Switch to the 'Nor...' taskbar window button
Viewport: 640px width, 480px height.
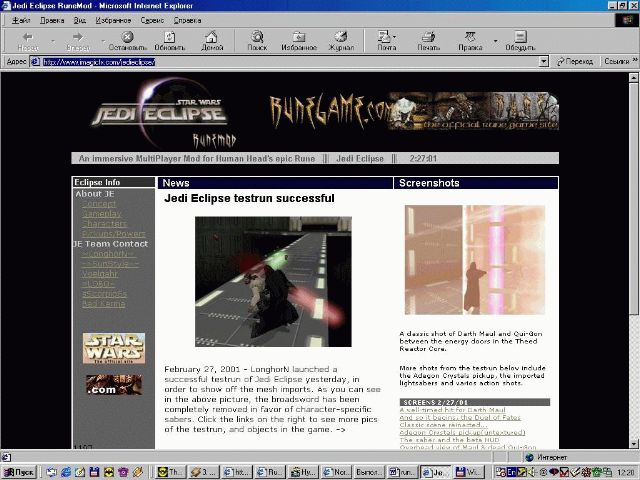click(x=336, y=472)
